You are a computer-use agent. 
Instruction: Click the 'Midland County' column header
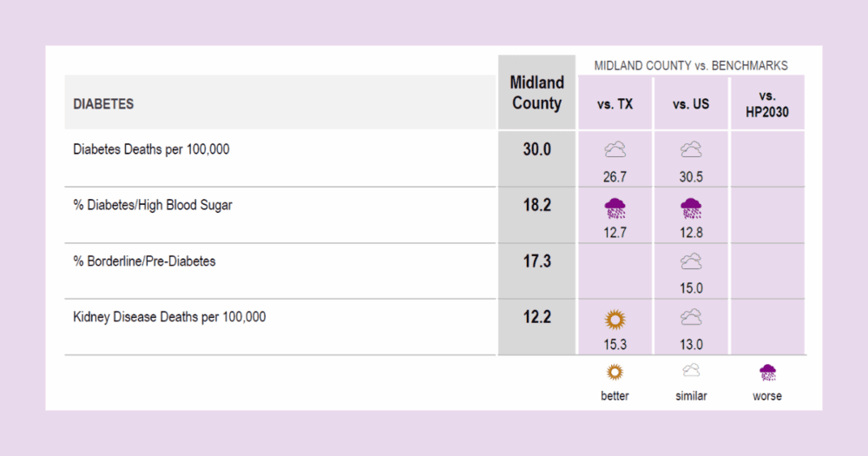pyautogui.click(x=536, y=93)
